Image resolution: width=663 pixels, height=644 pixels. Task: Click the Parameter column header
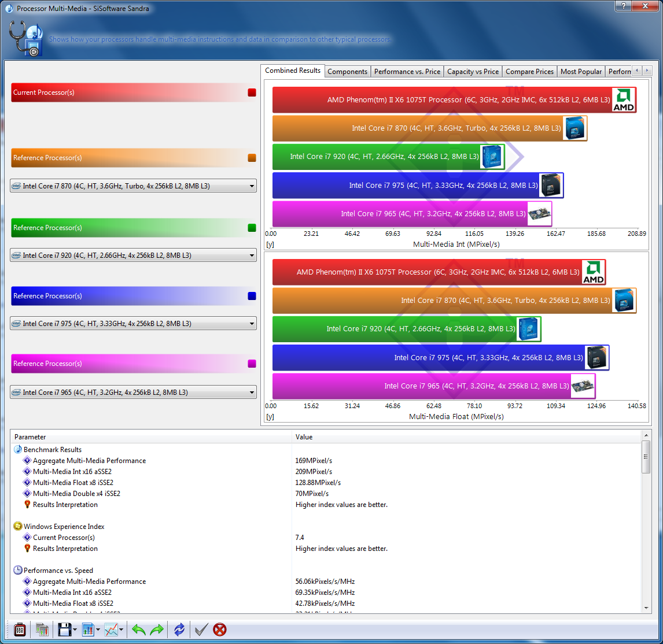152,437
